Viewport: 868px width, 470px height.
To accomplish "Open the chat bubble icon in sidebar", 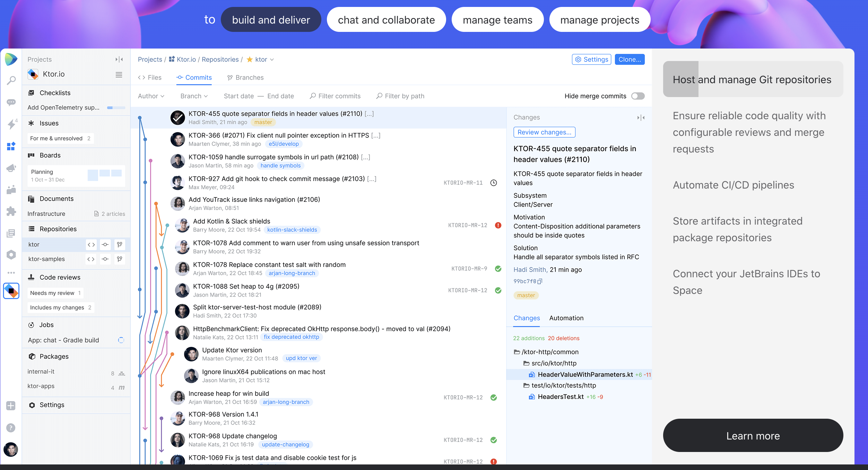I will pos(11,103).
